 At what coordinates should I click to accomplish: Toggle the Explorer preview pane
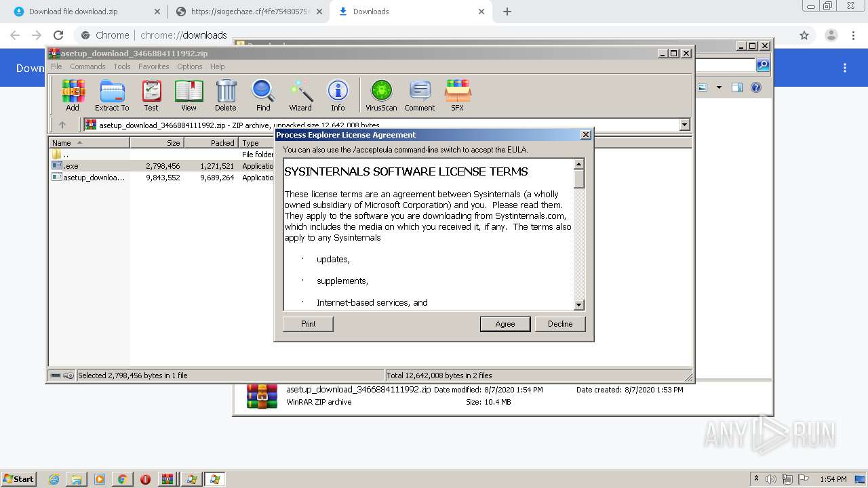[x=737, y=87]
